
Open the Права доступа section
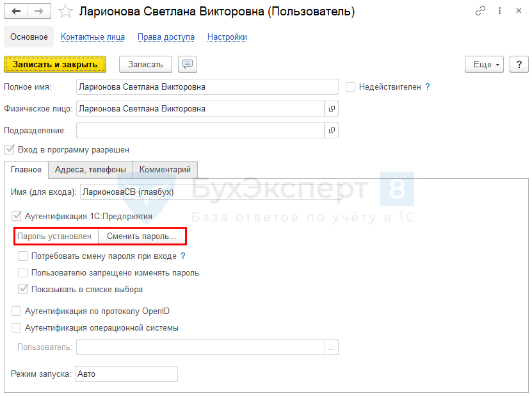click(x=166, y=37)
